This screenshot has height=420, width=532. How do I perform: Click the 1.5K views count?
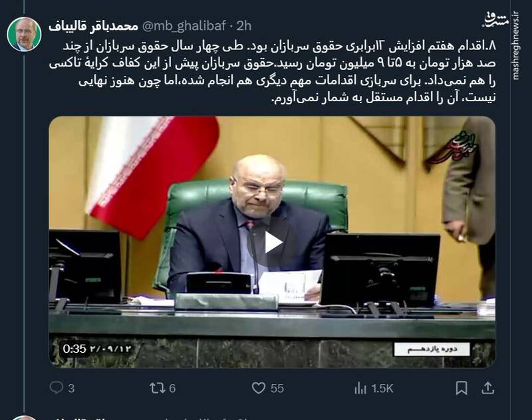click(382, 388)
